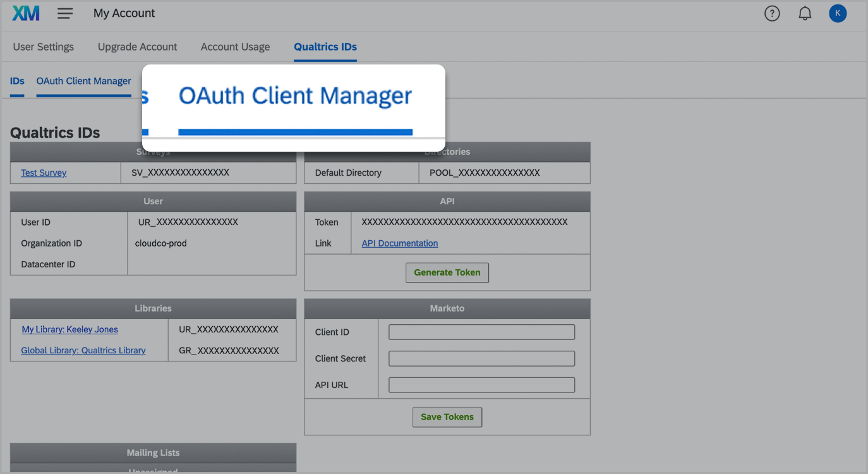
Task: Select the Qualtrics IDs tab
Action: [325, 47]
